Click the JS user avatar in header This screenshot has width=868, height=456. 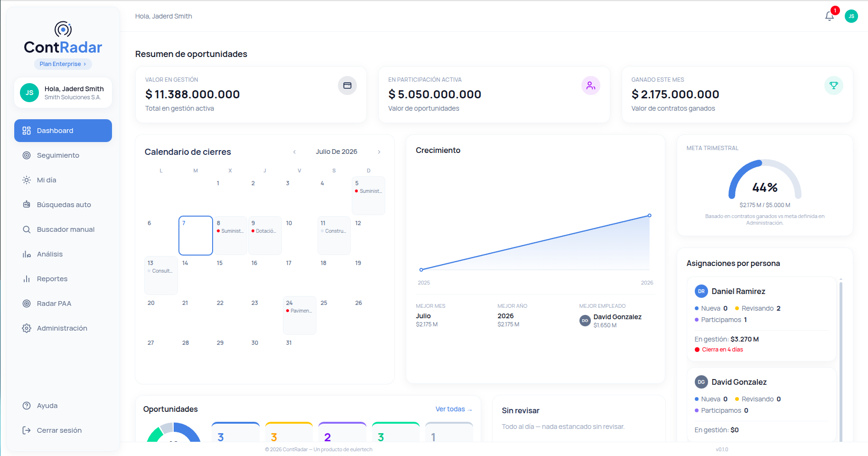pos(851,16)
